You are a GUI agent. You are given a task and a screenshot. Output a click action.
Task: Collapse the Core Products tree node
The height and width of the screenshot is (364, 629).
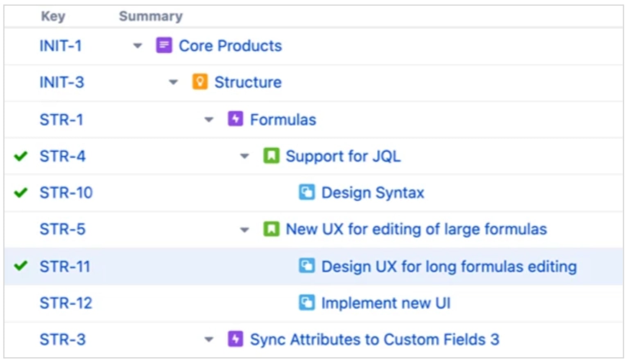pyautogui.click(x=138, y=46)
